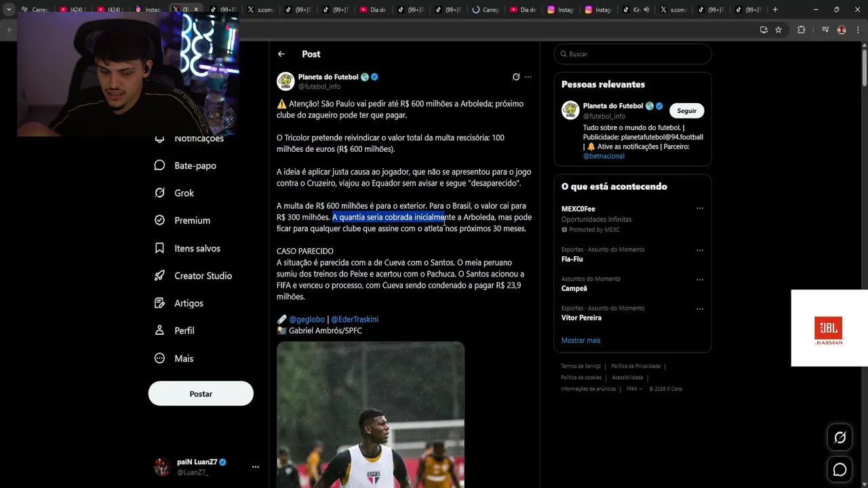Screen dimensions: 868x488
Task: Click the browser back navigation arrow
Action: pyautogui.click(x=9, y=30)
